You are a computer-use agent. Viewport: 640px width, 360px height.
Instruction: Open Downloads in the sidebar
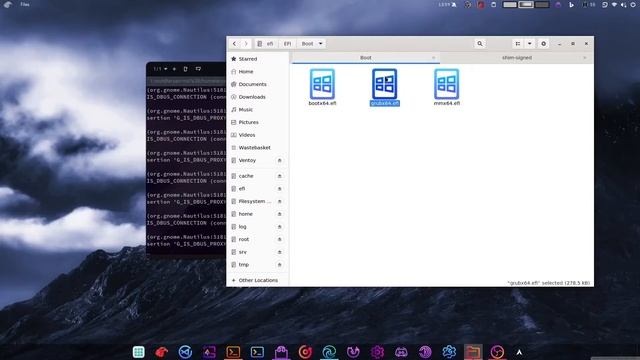(x=258, y=97)
